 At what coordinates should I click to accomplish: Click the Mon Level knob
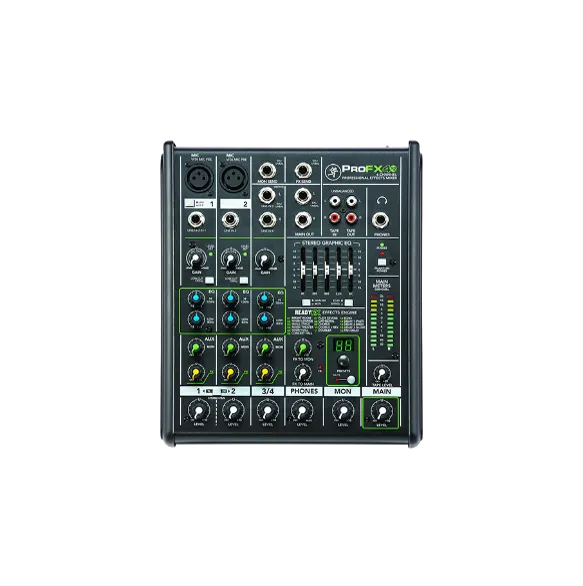[343, 411]
